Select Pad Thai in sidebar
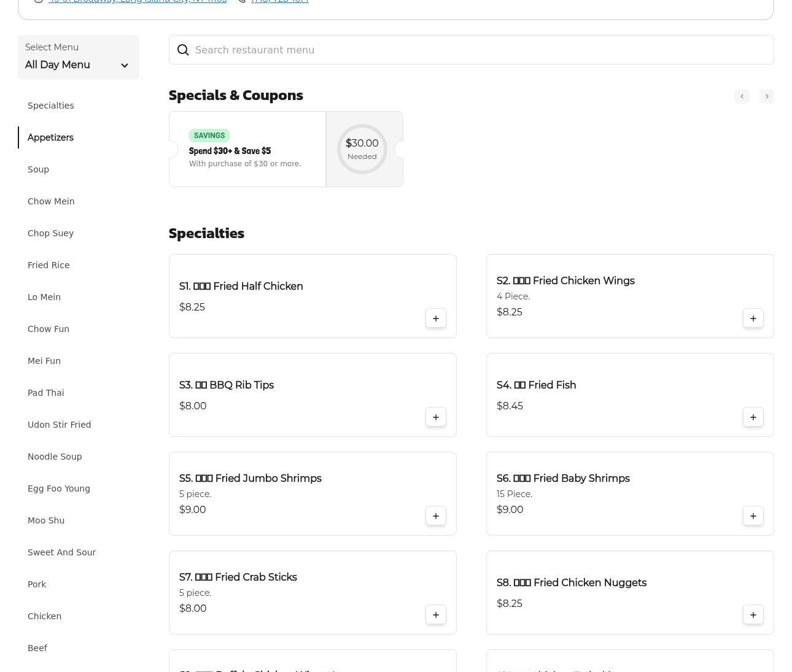792x672 pixels. click(45, 393)
